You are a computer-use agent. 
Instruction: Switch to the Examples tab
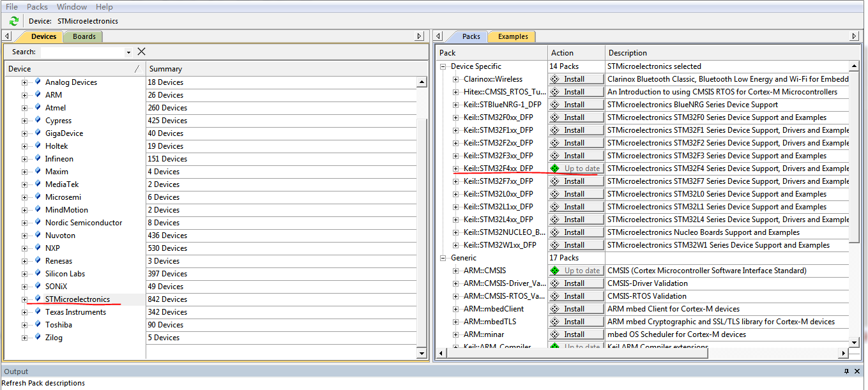point(513,36)
